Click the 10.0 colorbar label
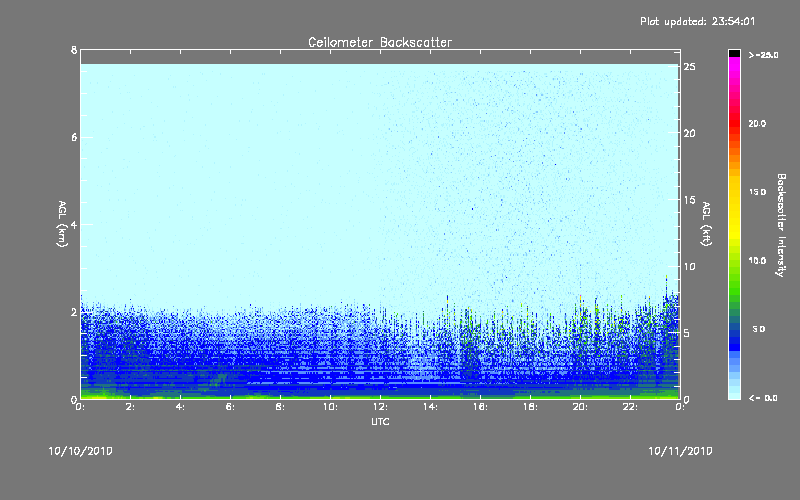The width and height of the screenshot is (800, 500). pyautogui.click(x=757, y=261)
